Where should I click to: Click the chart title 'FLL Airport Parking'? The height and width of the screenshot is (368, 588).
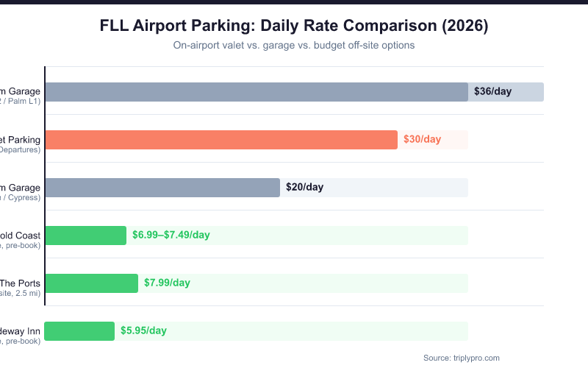click(294, 26)
